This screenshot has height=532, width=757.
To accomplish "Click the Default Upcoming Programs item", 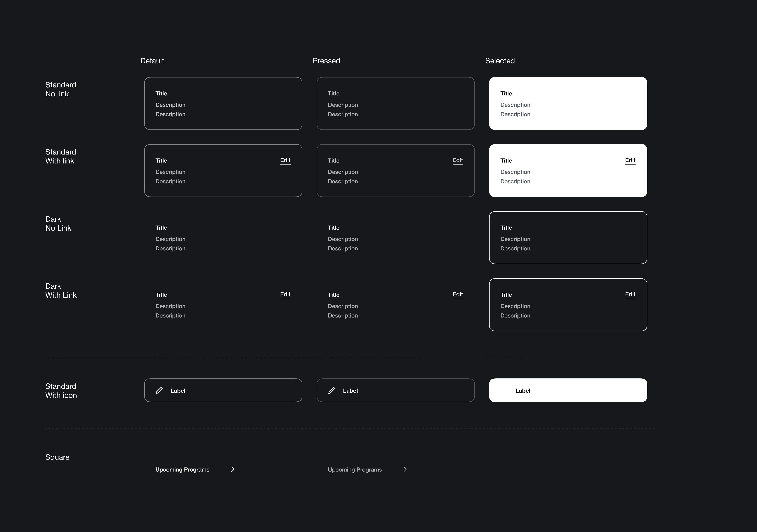I will pos(182,469).
